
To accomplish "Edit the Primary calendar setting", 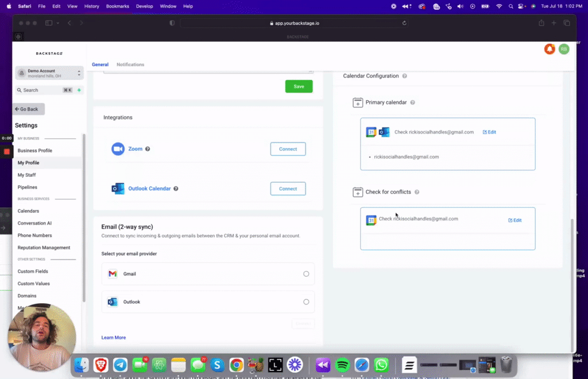I will [489, 132].
